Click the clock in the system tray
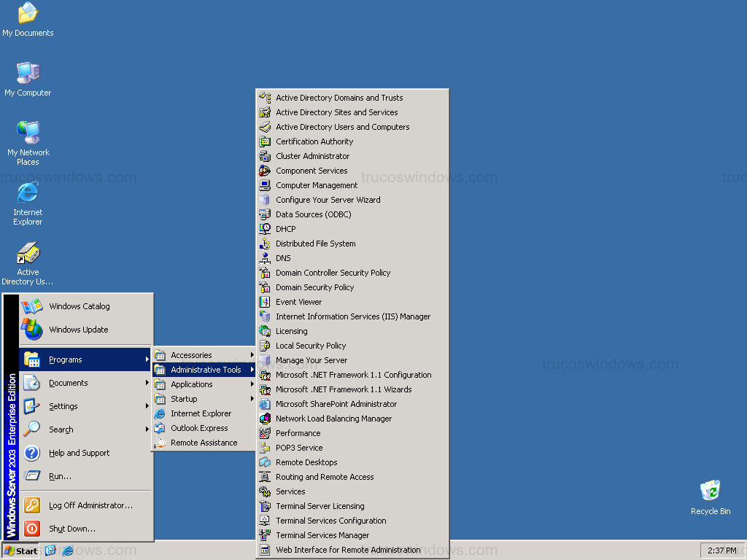 point(721,551)
